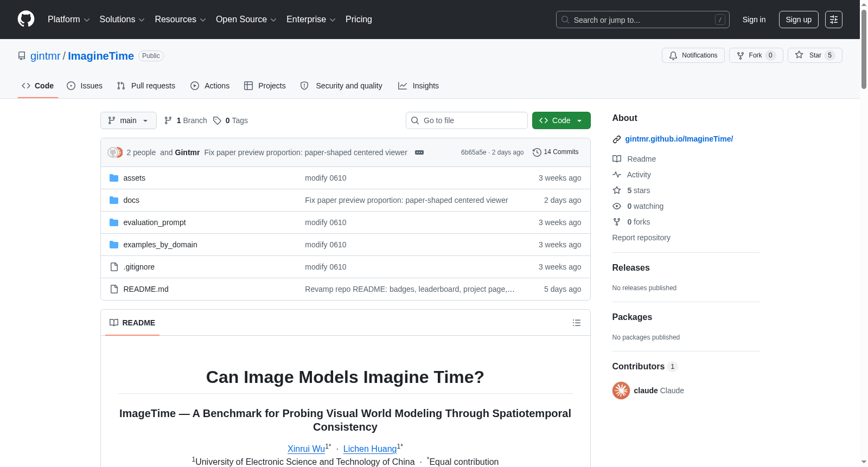This screenshot has height=467, width=868.
Task: Click the Search or jump to field
Action: pyautogui.click(x=643, y=20)
